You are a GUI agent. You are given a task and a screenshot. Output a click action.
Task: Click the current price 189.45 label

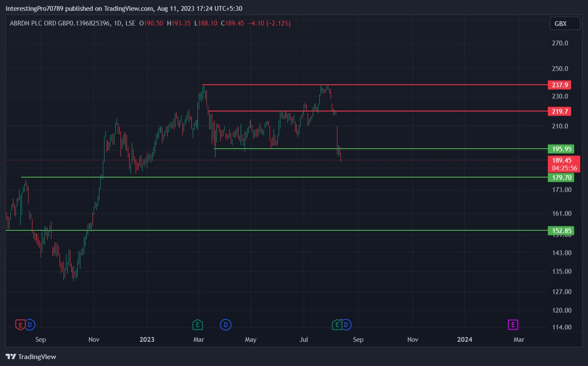click(x=563, y=160)
